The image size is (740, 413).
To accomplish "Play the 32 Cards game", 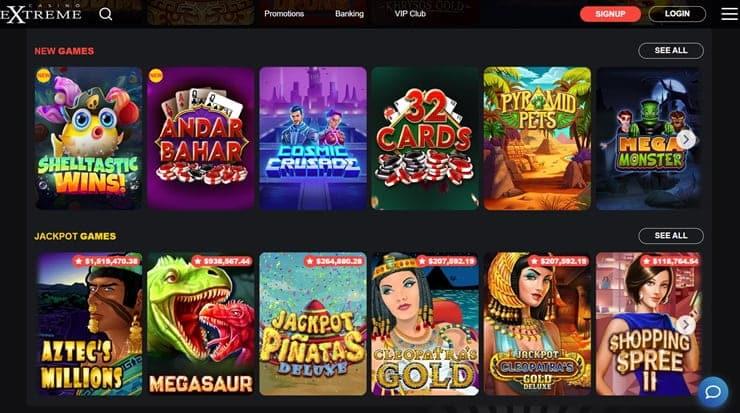I will click(425, 138).
